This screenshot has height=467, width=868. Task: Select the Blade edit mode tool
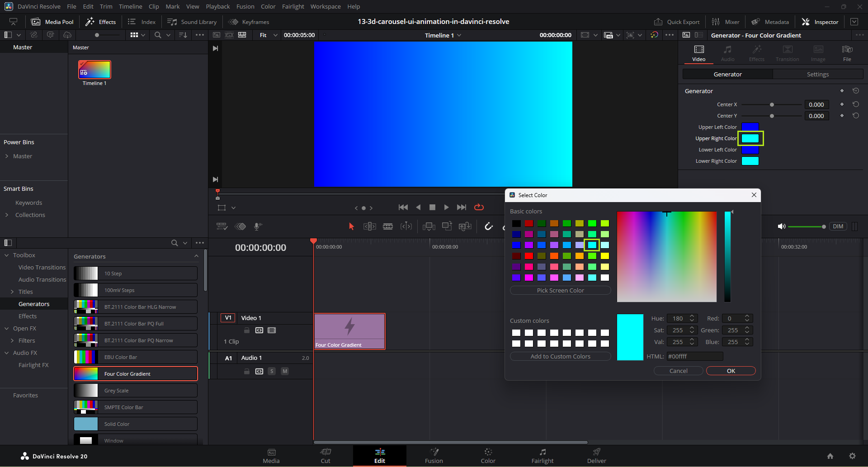click(388, 226)
